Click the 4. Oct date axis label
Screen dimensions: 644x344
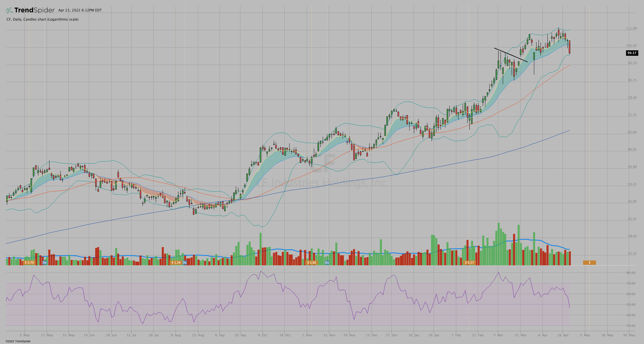pyautogui.click(x=262, y=335)
